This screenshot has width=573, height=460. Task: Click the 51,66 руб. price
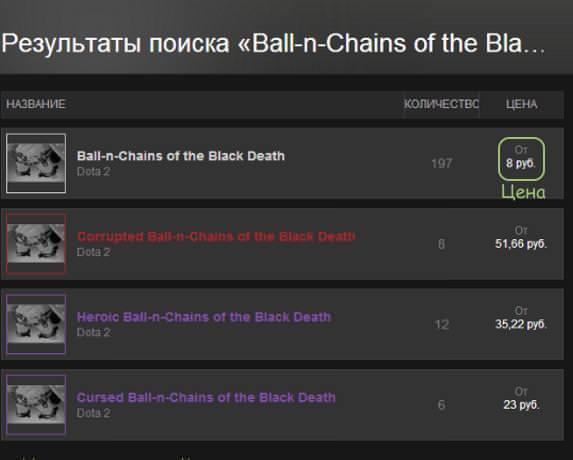[x=521, y=244]
